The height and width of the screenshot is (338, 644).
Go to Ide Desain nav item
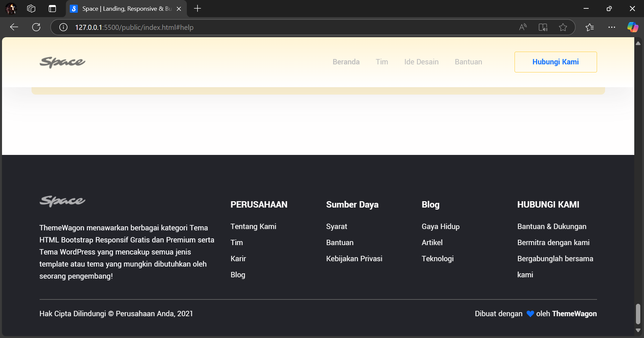[x=421, y=62]
